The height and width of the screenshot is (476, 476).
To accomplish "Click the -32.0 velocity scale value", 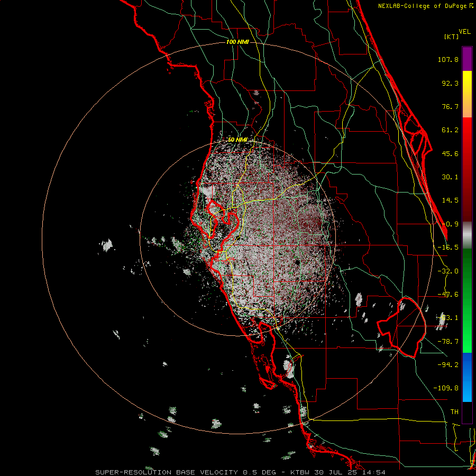I will 448,271.
